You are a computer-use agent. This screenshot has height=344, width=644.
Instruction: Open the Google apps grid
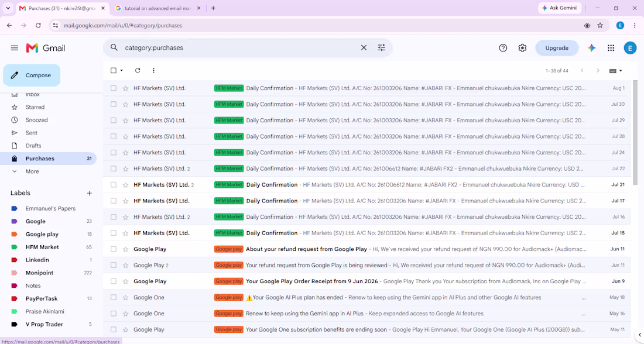(611, 48)
